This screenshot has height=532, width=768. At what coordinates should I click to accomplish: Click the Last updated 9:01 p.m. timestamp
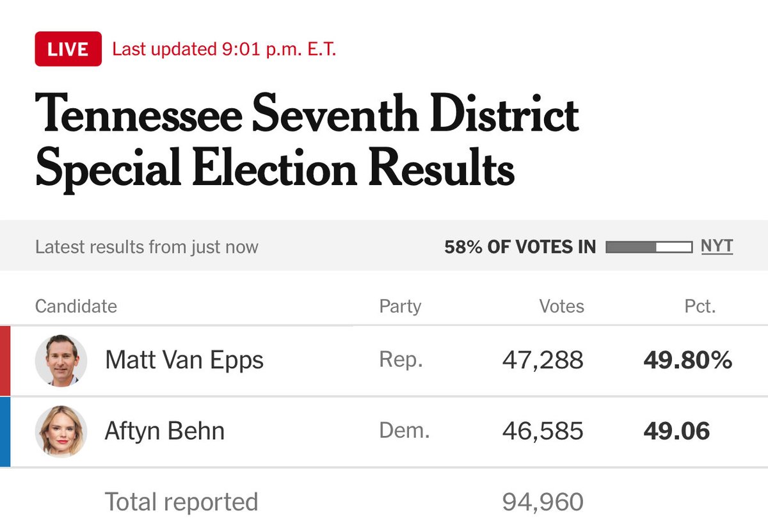click(x=224, y=49)
